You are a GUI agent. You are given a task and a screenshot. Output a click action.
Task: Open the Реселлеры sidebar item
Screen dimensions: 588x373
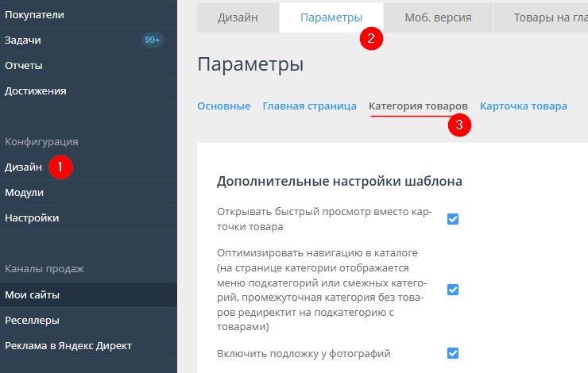pos(32,320)
